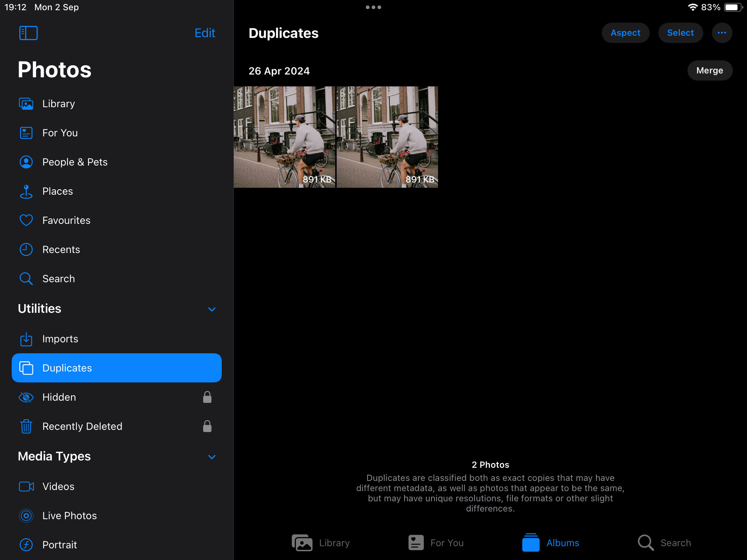Click the Select button

680,33
